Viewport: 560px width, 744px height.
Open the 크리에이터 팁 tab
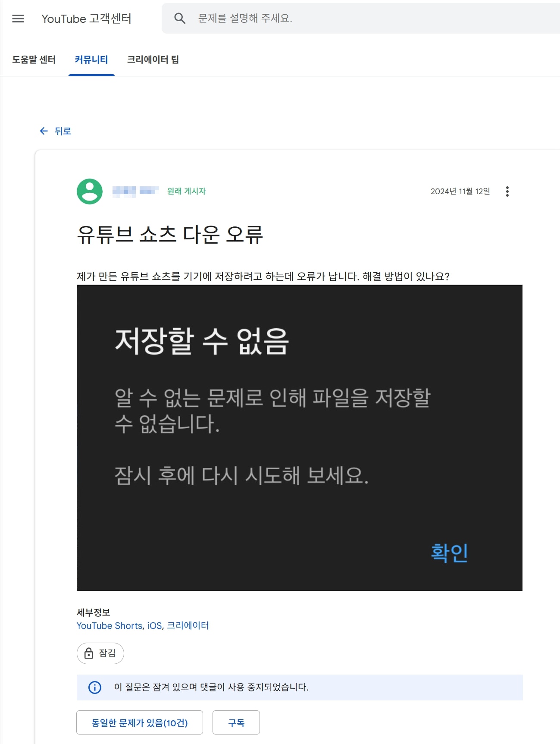(153, 60)
